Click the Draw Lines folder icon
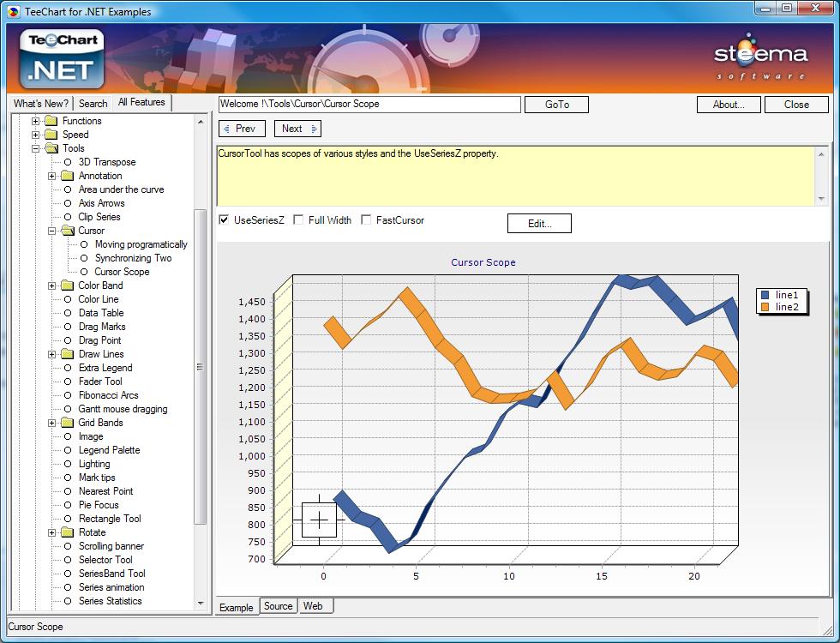The width and height of the screenshot is (840, 643). pyautogui.click(x=68, y=354)
